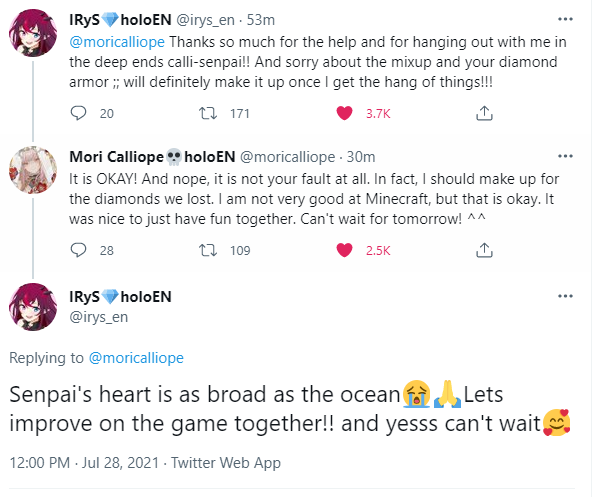
Task: Retweet IRyS's tweet with 171 retweets
Action: pos(208,113)
